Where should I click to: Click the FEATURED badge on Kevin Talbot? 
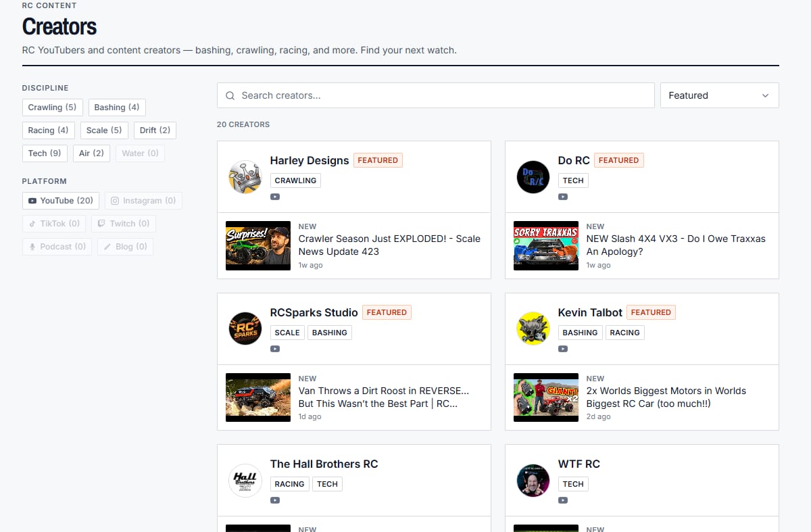pos(651,312)
